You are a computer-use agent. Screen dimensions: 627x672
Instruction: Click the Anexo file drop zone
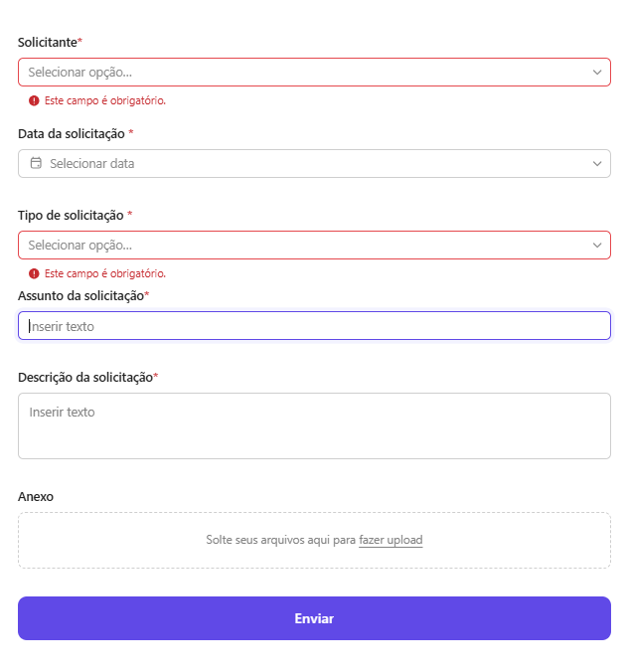(314, 541)
